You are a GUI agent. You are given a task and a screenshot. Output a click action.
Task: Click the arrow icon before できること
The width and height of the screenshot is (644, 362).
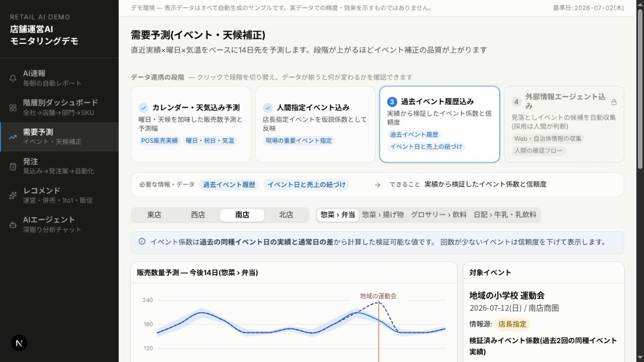(x=378, y=185)
